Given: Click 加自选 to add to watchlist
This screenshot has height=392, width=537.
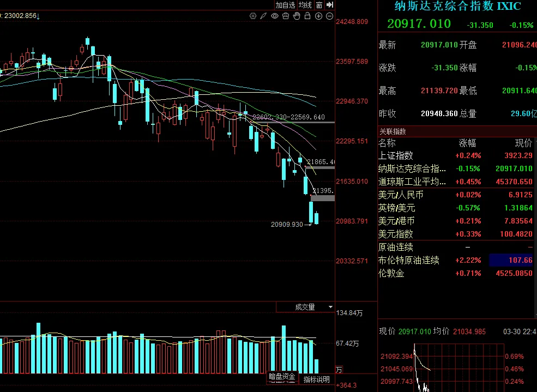Looking at the screenshot, I should point(285,5).
